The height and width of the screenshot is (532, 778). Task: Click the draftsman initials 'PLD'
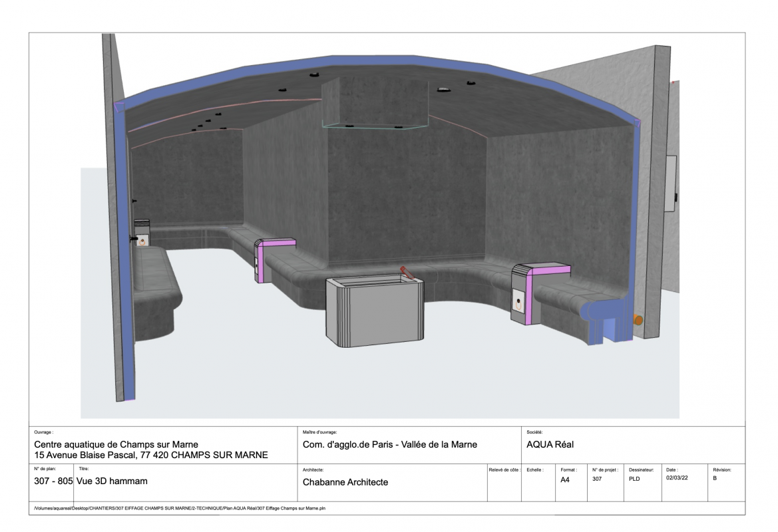[634, 479]
